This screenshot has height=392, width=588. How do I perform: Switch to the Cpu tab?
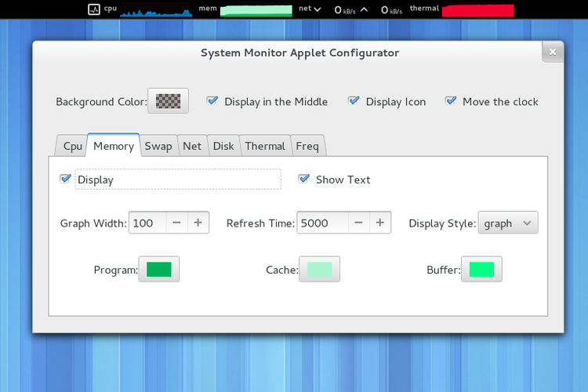(72, 146)
